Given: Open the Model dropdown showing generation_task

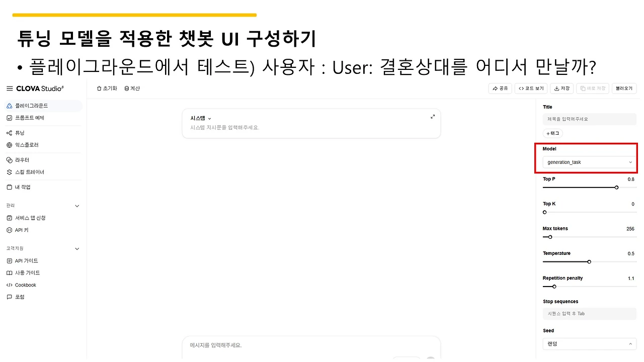Looking at the screenshot, I should [x=589, y=162].
